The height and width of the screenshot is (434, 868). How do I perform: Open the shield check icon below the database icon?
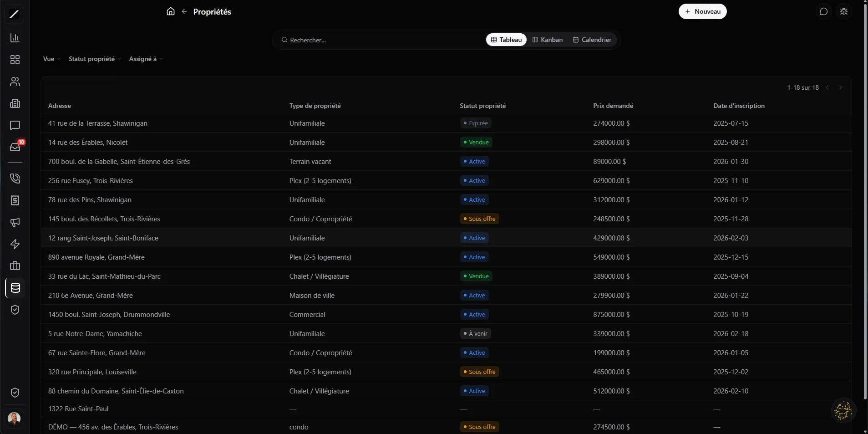[15, 310]
